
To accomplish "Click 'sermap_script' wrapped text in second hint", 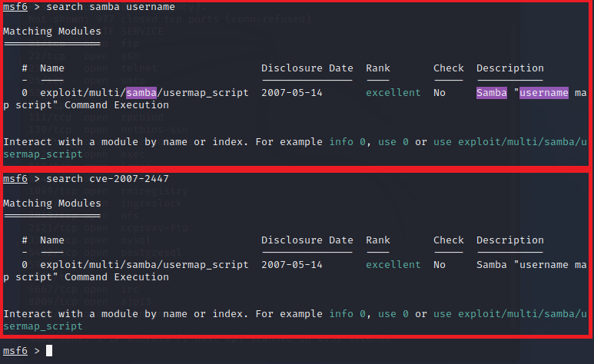I will pos(43,326).
